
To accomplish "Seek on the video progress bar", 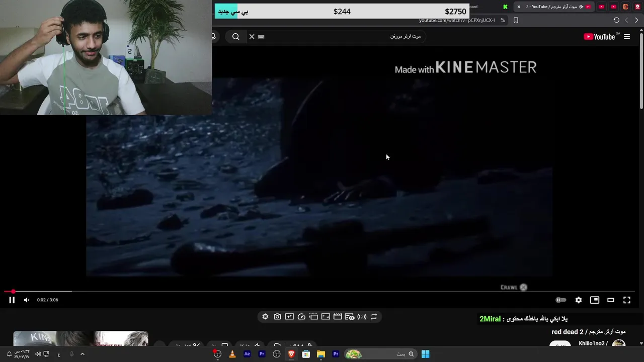I will coord(319,291).
